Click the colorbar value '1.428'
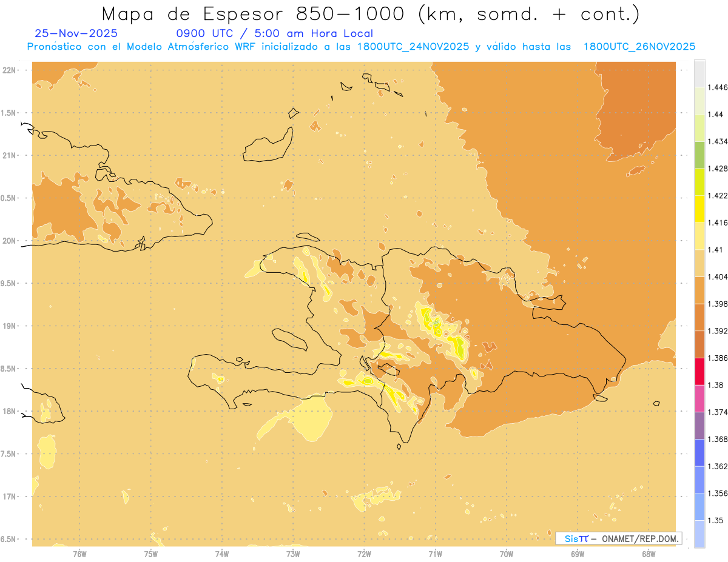 (x=718, y=169)
